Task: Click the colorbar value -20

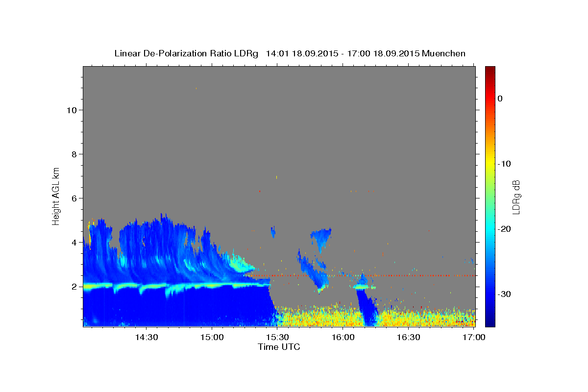Action: pyautogui.click(x=505, y=229)
